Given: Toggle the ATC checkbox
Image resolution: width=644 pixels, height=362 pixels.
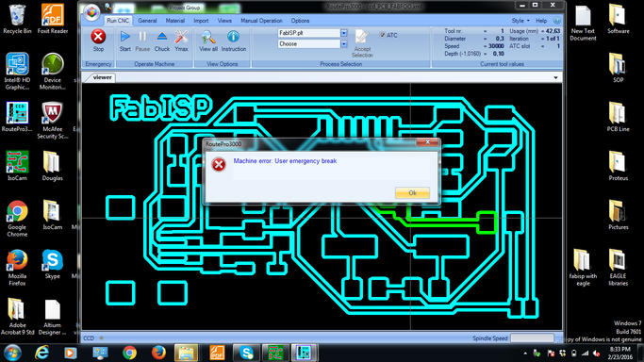Looking at the screenshot, I should coord(383,35).
